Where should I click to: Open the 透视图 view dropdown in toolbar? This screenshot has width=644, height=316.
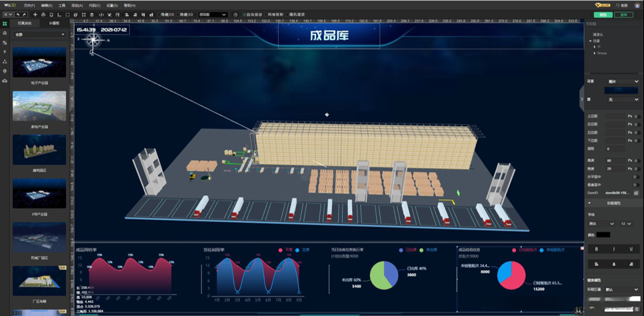pyautogui.click(x=213, y=15)
